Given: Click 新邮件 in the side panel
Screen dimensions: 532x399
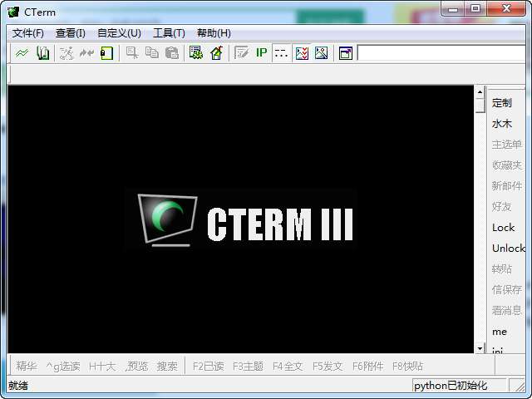Looking at the screenshot, I should [506, 185].
